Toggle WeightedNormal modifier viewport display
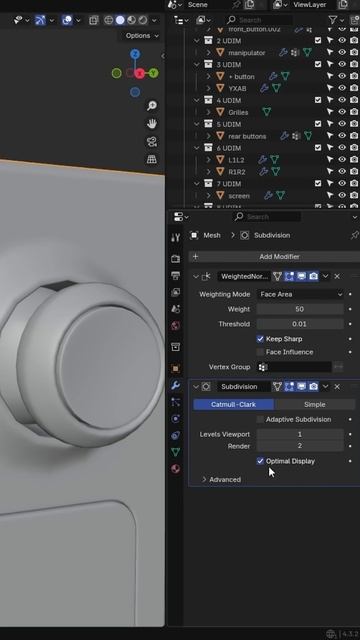Image resolution: width=360 pixels, height=640 pixels. (301, 276)
